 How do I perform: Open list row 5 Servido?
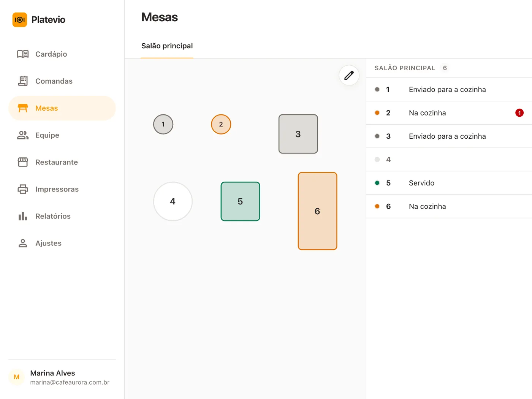pyautogui.click(x=449, y=183)
